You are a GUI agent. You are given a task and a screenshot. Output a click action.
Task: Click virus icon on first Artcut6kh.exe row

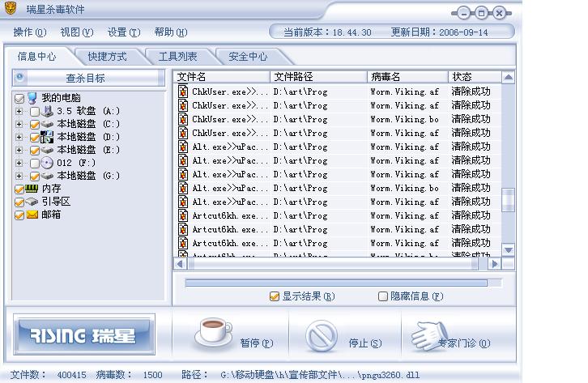183,215
